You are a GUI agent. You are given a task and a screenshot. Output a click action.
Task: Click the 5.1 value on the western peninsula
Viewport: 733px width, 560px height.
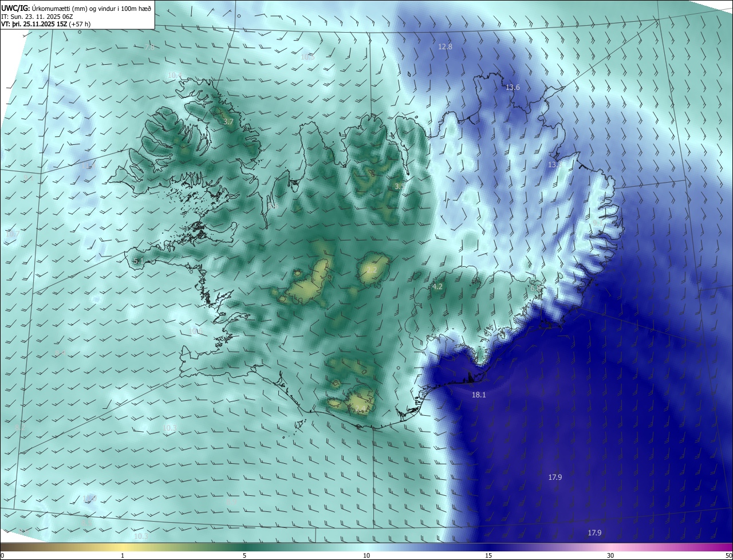(x=138, y=261)
